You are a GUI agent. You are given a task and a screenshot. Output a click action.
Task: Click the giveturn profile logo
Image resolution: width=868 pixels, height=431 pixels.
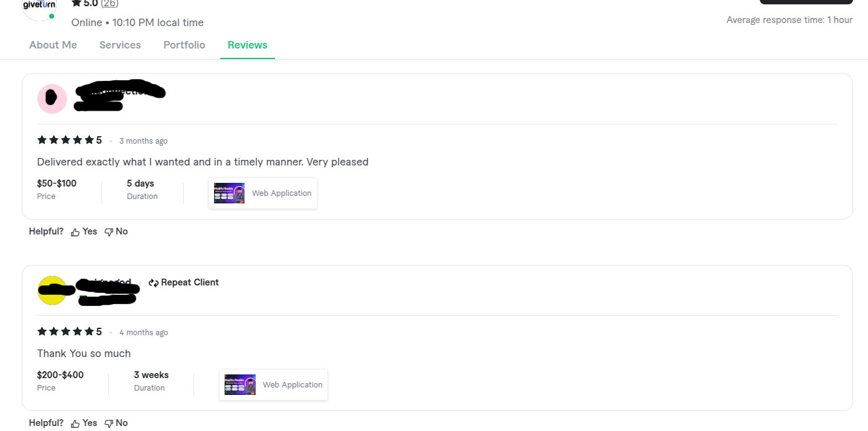(39, 6)
